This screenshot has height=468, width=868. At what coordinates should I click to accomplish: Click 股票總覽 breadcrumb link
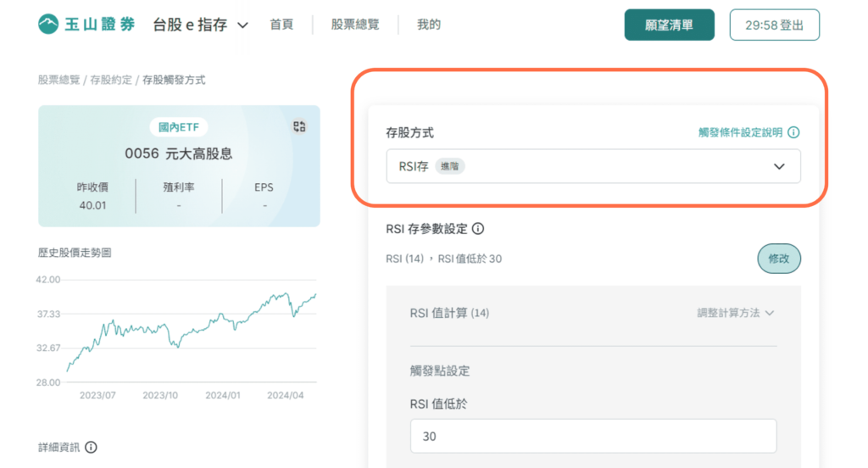(x=58, y=80)
